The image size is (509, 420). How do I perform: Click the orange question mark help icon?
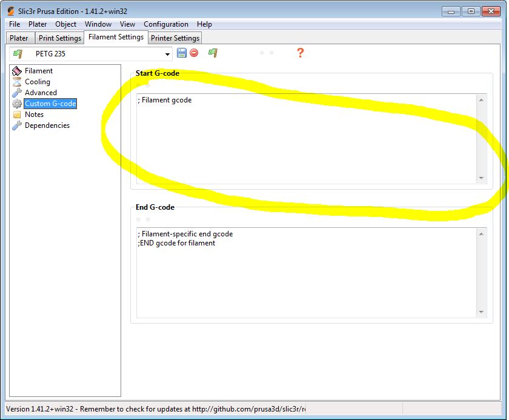click(x=299, y=53)
